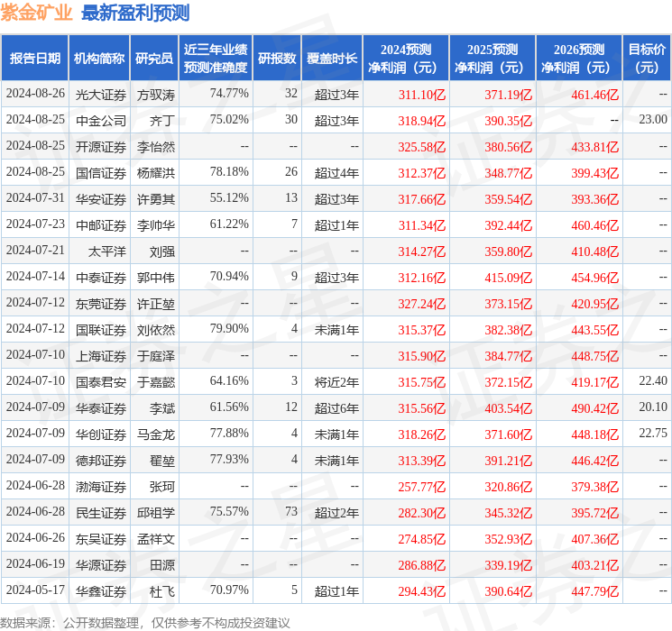The width and height of the screenshot is (672, 631).
Task: Click analyst name 李帅华
Action: (x=156, y=224)
